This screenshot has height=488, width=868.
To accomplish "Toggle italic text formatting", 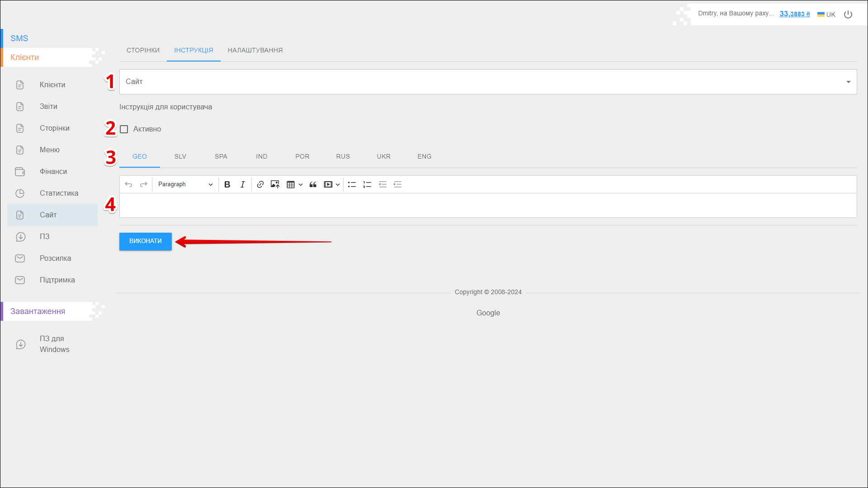I will pyautogui.click(x=243, y=184).
